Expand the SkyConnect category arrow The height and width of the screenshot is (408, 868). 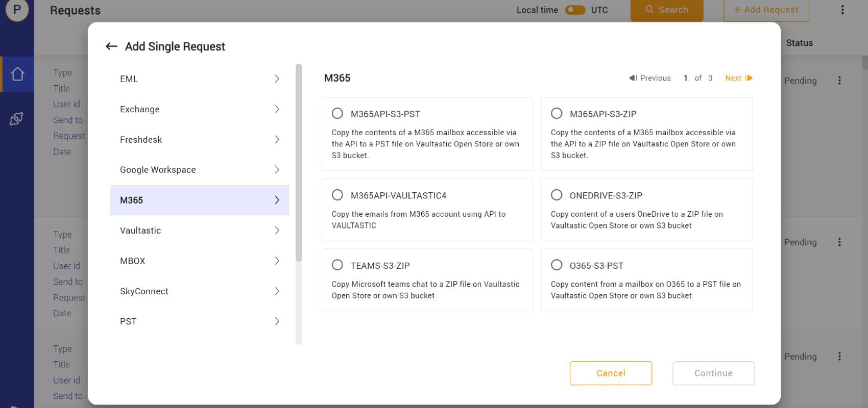pos(277,291)
